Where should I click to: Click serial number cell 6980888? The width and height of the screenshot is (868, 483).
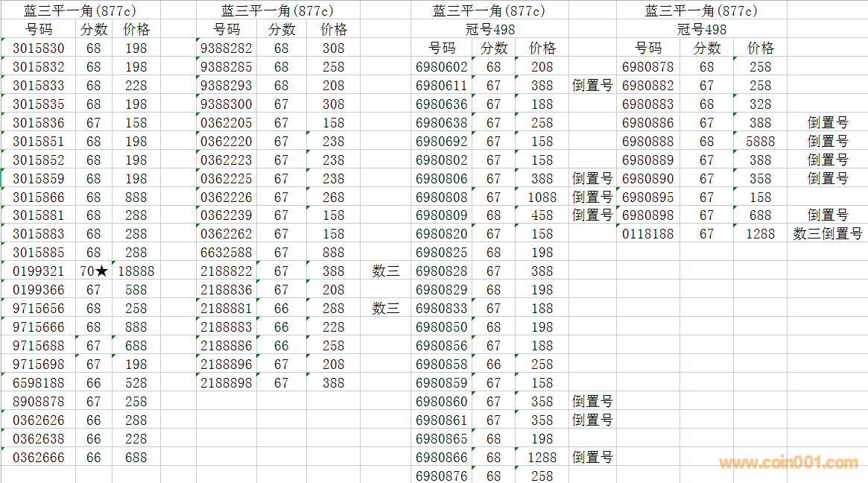click(x=647, y=142)
